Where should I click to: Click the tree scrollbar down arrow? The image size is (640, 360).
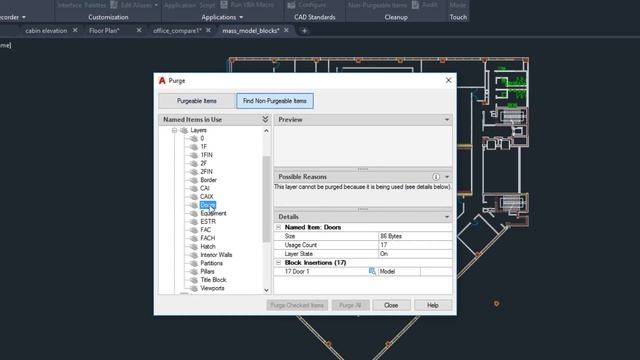tap(267, 290)
